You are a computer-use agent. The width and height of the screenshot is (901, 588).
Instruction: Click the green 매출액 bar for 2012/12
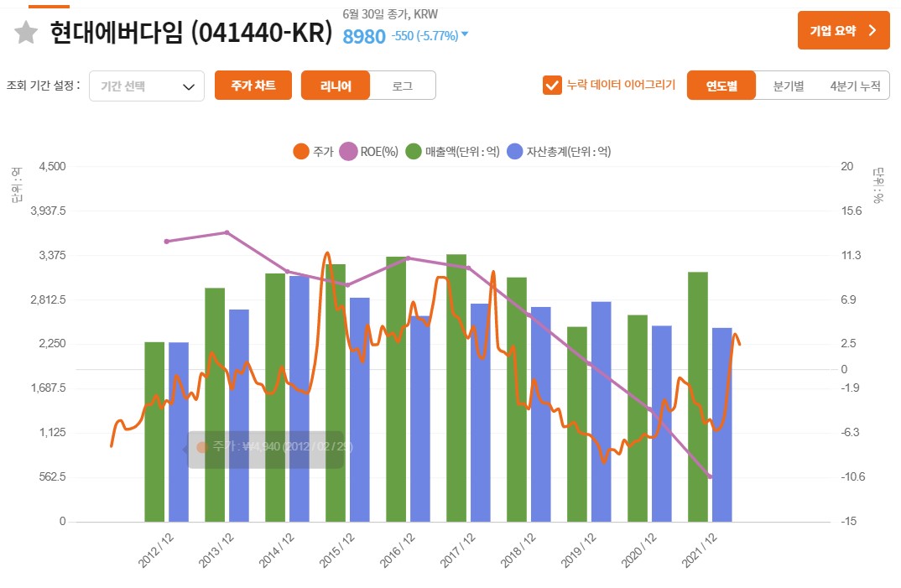(154, 432)
